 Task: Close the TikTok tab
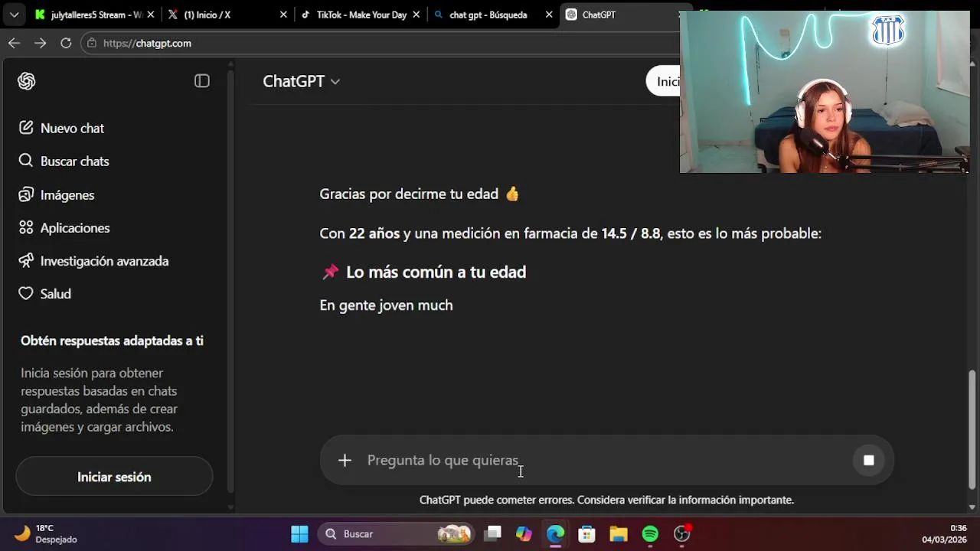[416, 15]
